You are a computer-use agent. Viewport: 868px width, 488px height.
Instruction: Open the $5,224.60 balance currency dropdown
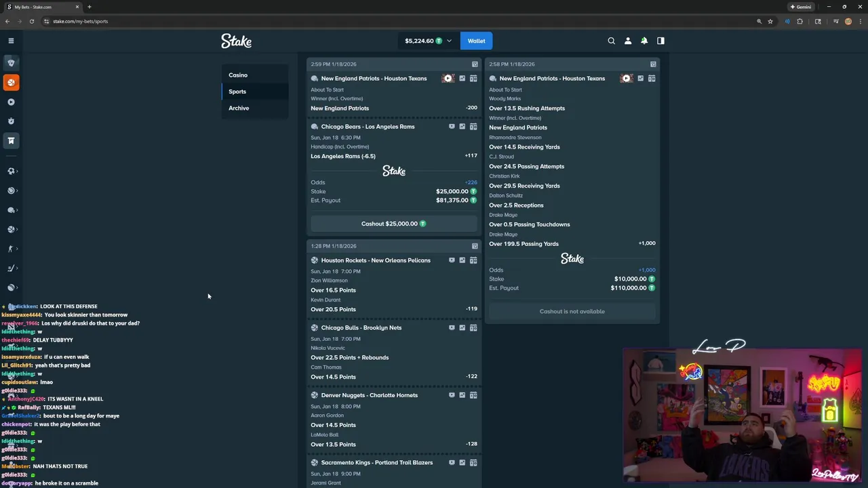(428, 41)
